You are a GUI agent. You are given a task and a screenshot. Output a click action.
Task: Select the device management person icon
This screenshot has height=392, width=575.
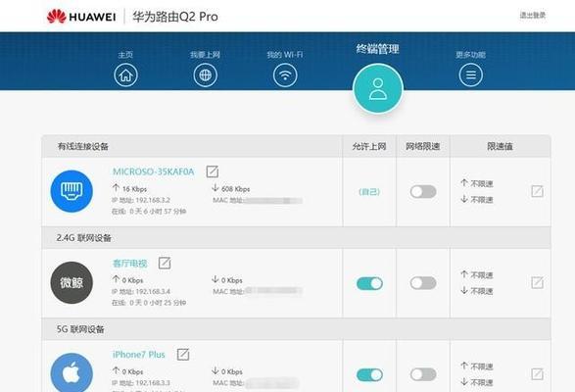click(x=378, y=88)
